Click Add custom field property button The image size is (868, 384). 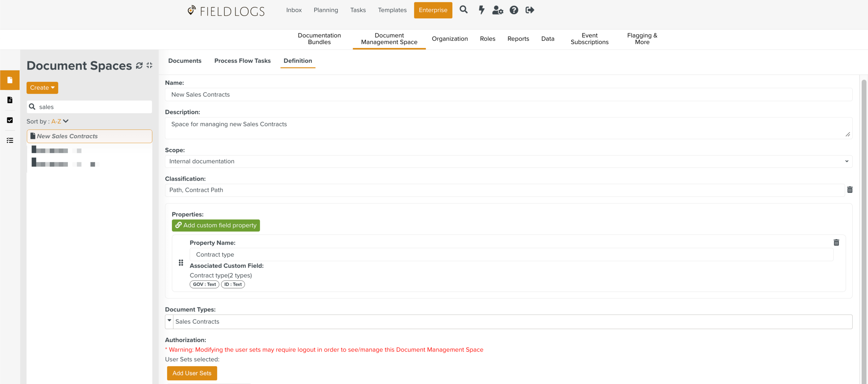[x=216, y=225]
